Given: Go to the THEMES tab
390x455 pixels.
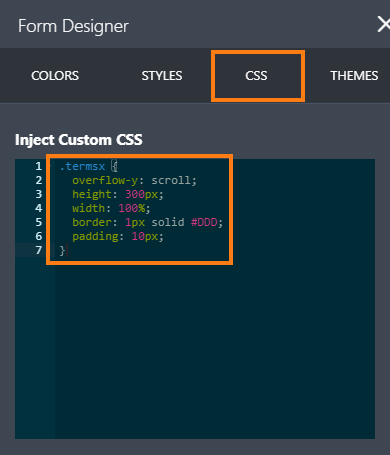Looking at the screenshot, I should click(354, 76).
